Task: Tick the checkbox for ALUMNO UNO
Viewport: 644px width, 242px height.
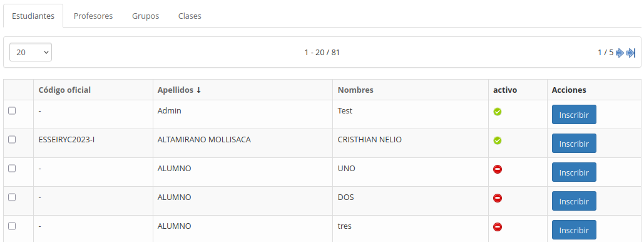Action: pyautogui.click(x=12, y=168)
